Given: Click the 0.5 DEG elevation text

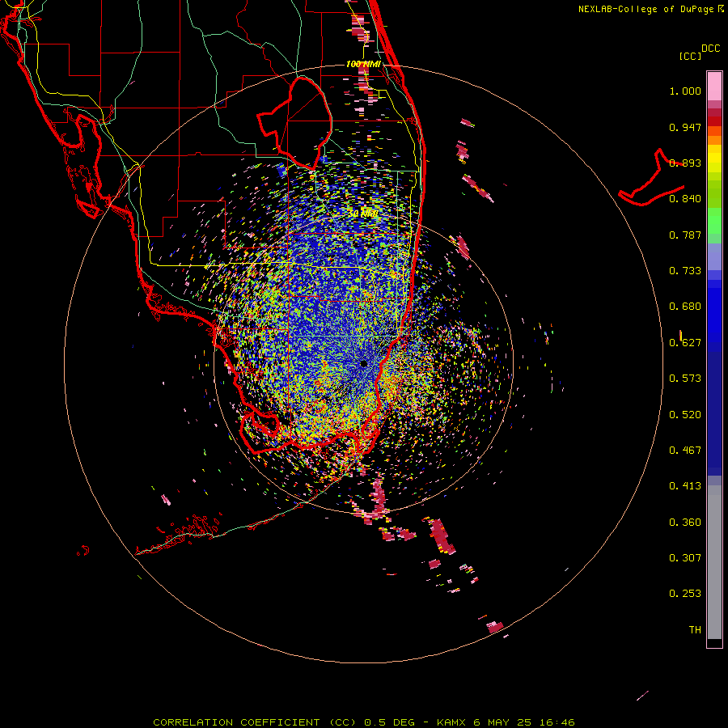Looking at the screenshot, I should [x=389, y=722].
